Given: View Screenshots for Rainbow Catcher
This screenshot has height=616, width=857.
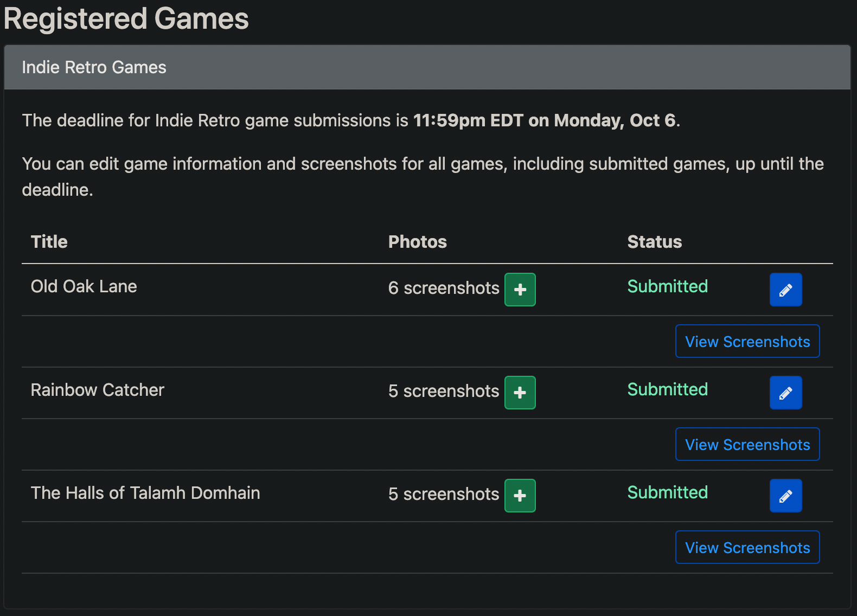Looking at the screenshot, I should tap(747, 445).
